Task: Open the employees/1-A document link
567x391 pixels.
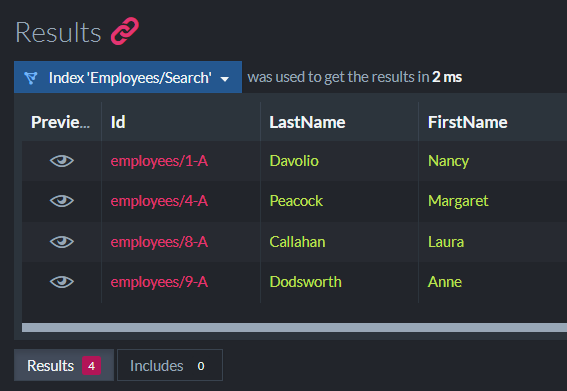Action: [159, 161]
